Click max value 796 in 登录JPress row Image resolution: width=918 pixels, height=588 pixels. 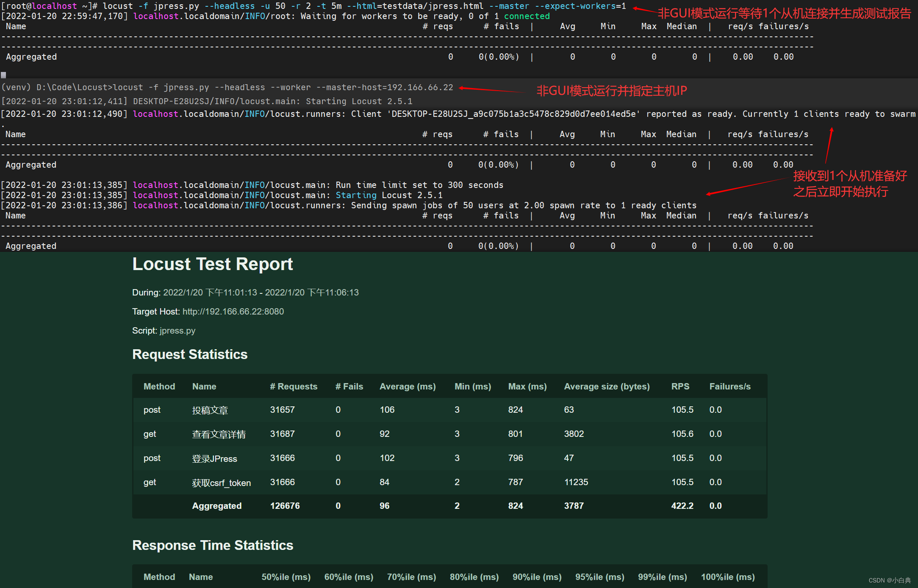pos(516,458)
